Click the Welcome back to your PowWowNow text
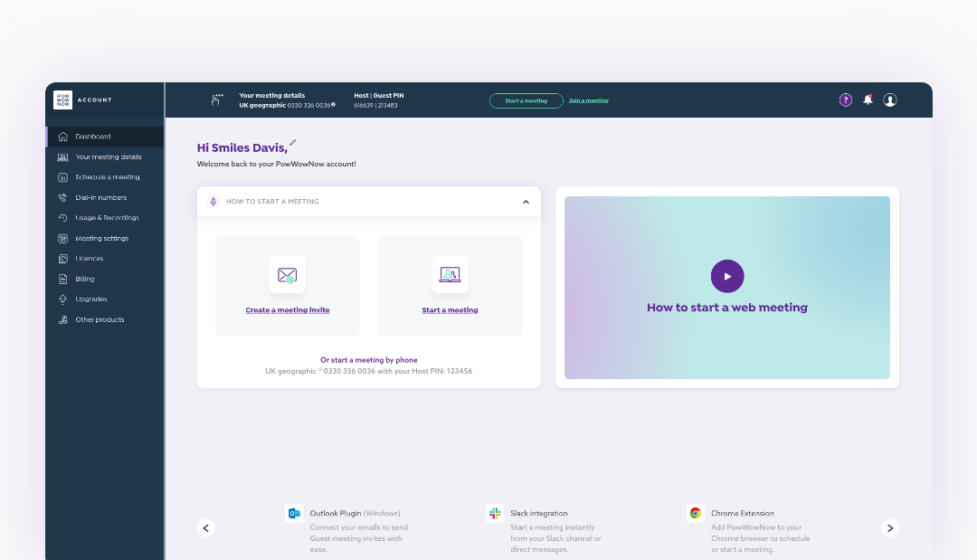This screenshot has width=977, height=560. tap(277, 164)
